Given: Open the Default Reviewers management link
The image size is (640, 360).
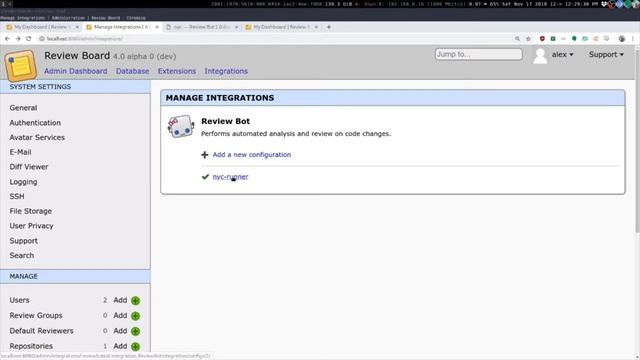Looking at the screenshot, I should click(41, 331).
